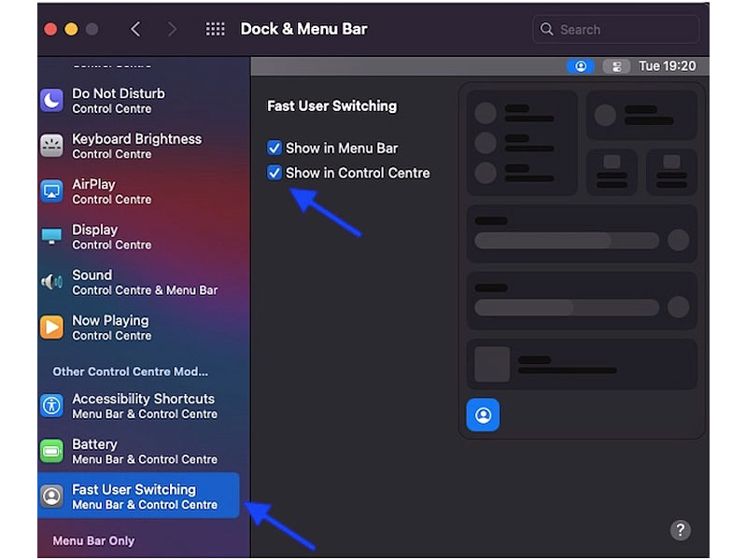Select Fast User Switching sidebar item

[138, 496]
